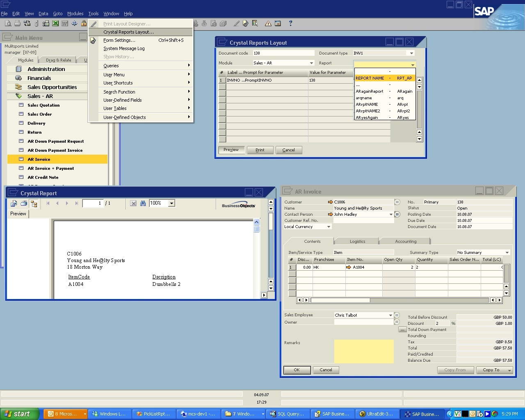Select ARrptNAME2 in the Report list
Viewport: 525px width, 420px height.
pyautogui.click(x=384, y=111)
